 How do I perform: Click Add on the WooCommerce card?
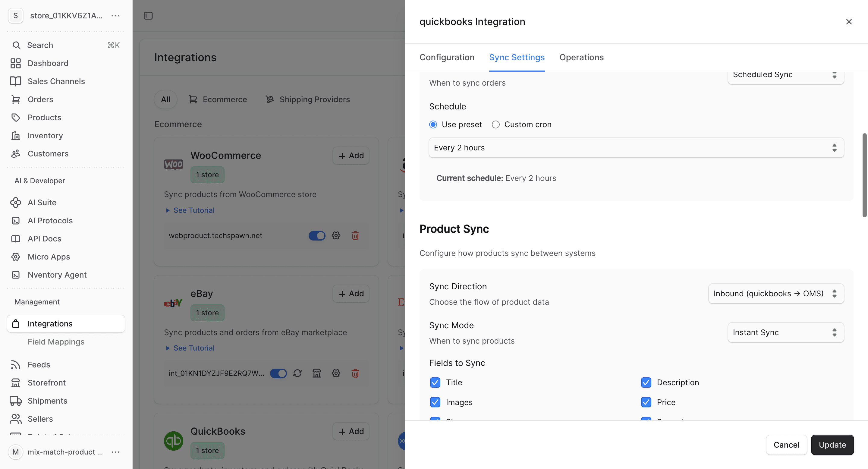tap(351, 155)
